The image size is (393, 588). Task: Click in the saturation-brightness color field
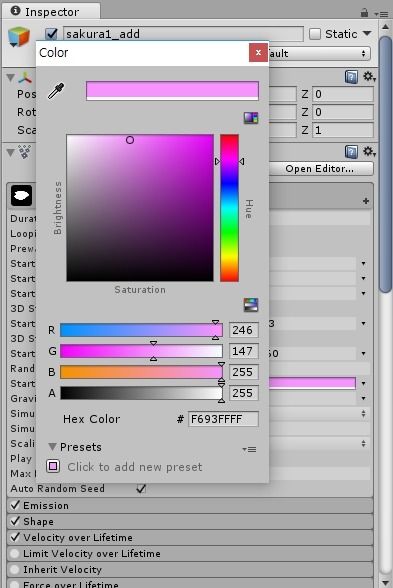(140, 208)
